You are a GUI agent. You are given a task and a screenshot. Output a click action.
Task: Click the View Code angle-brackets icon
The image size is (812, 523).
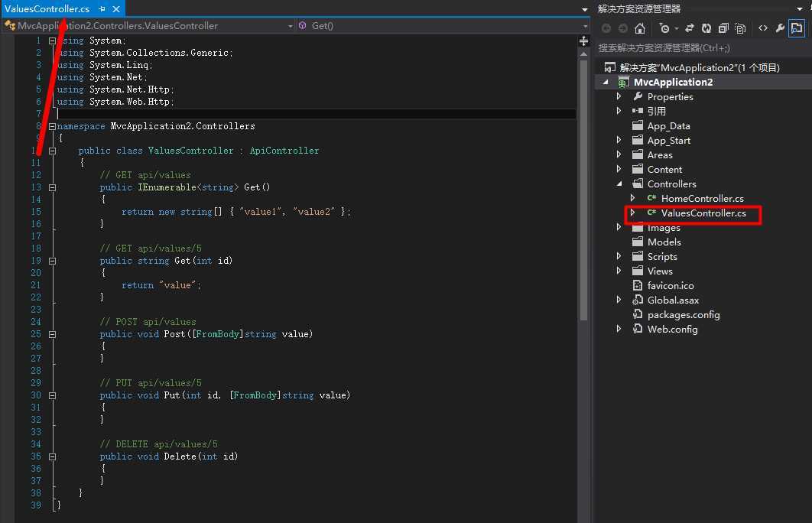[763, 28]
